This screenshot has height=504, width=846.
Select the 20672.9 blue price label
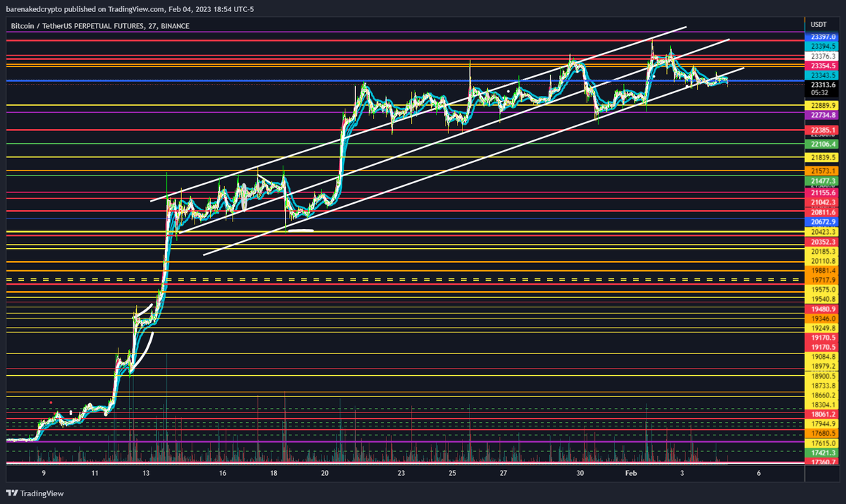coord(823,221)
